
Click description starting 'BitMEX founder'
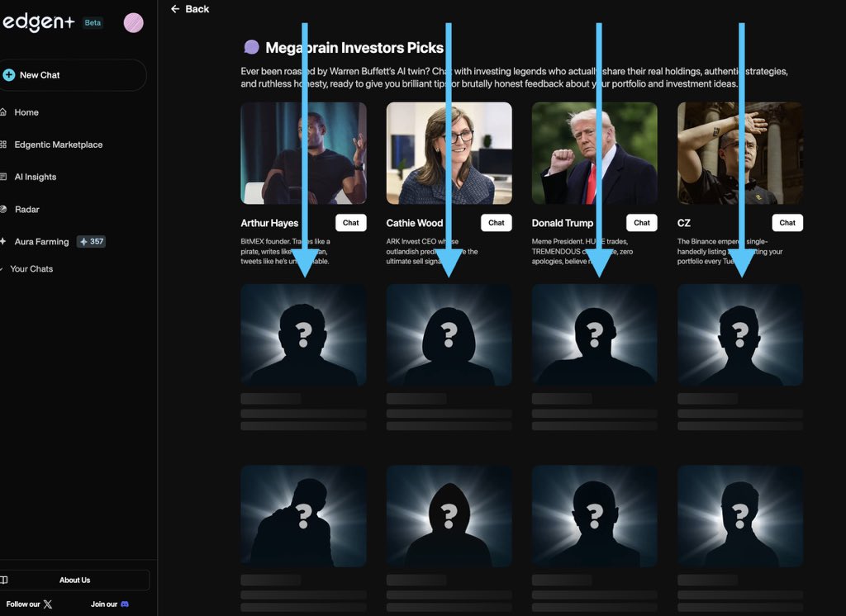[x=285, y=251]
